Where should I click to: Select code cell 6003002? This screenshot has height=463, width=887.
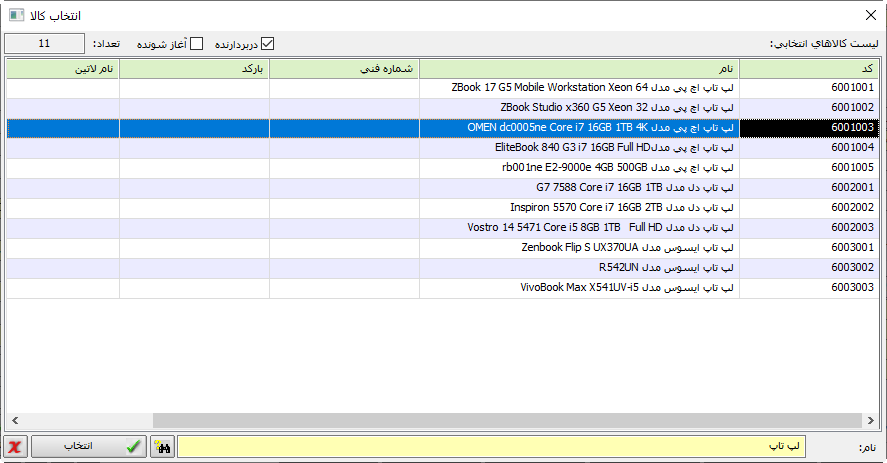[809, 268]
